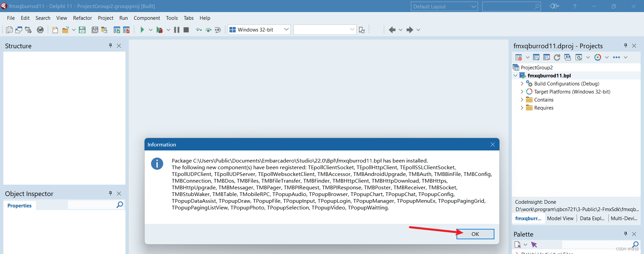This screenshot has height=254, width=644.
Task: Click Remove File from Project toolbar icon
Action: point(126,30)
